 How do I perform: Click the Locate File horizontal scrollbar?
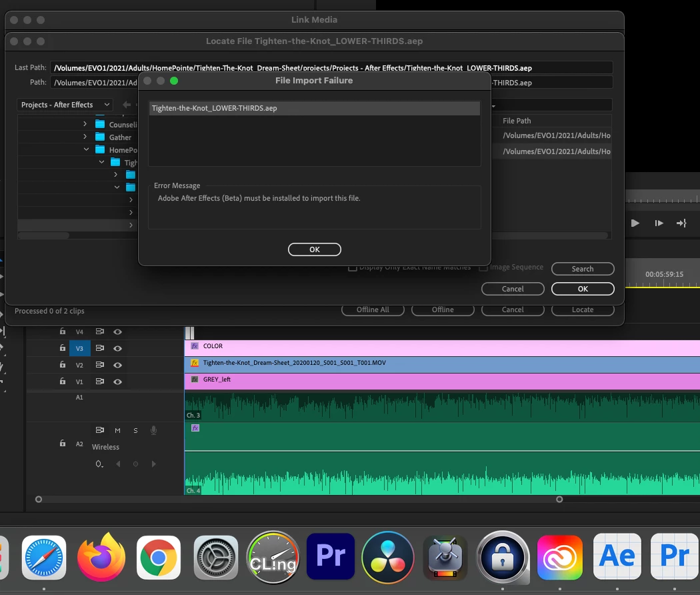(44, 235)
